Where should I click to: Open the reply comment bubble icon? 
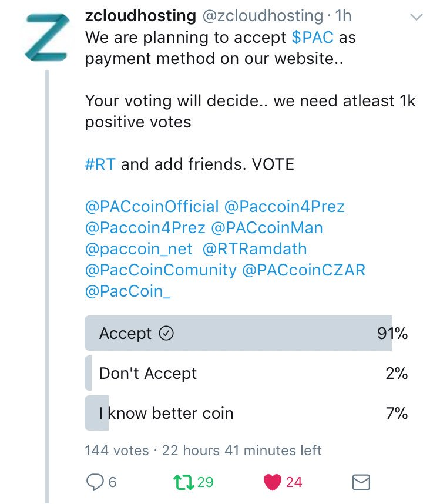(x=95, y=482)
